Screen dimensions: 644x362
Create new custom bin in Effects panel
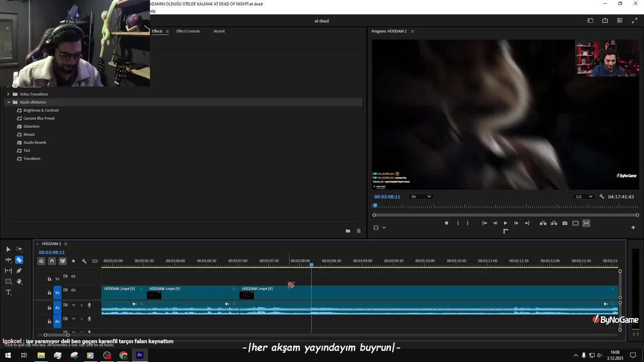[348, 231]
